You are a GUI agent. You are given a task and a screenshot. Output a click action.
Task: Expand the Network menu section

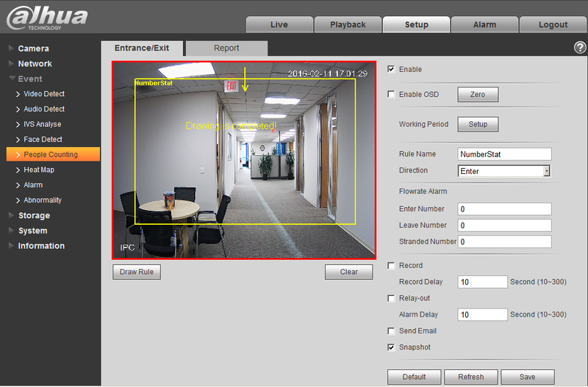pyautogui.click(x=35, y=64)
